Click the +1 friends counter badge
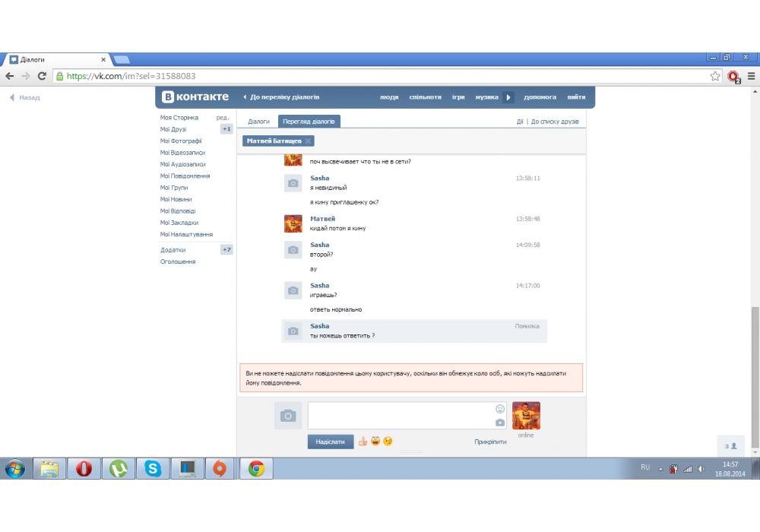This screenshot has width=760, height=532. 226,129
